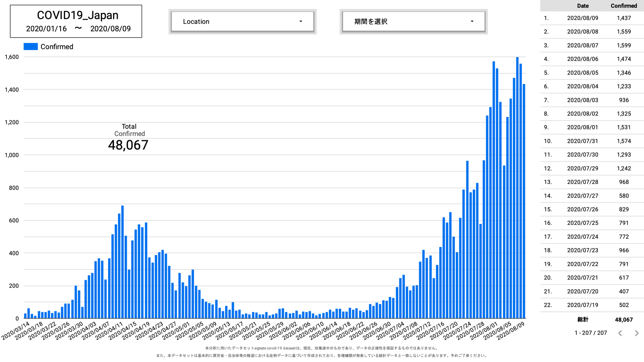Open the Location dropdown

tap(242, 21)
